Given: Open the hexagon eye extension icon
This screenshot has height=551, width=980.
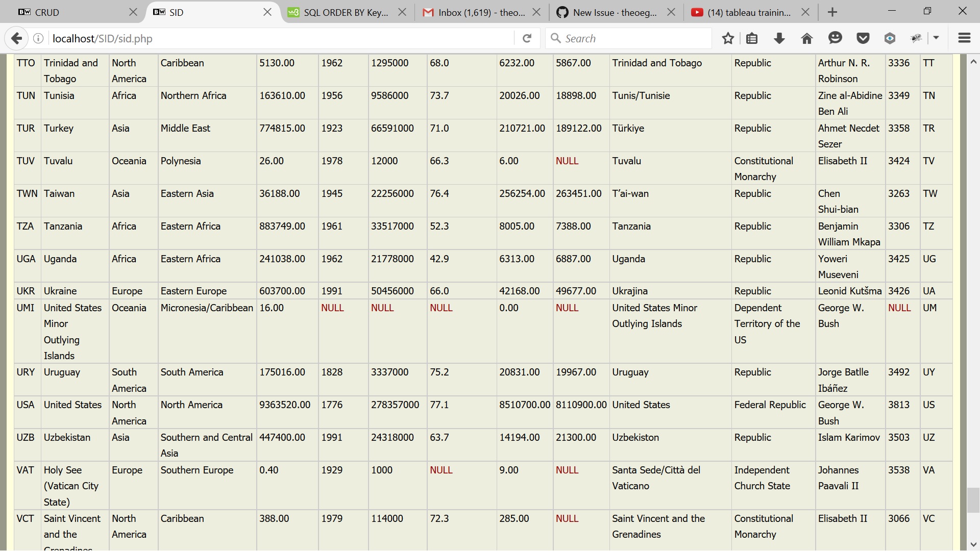Looking at the screenshot, I should coord(890,38).
